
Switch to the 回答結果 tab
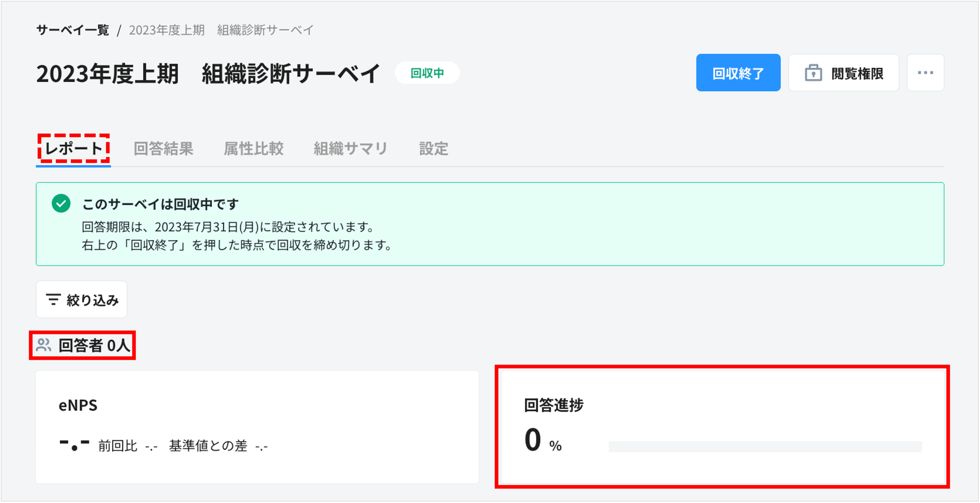tap(164, 149)
